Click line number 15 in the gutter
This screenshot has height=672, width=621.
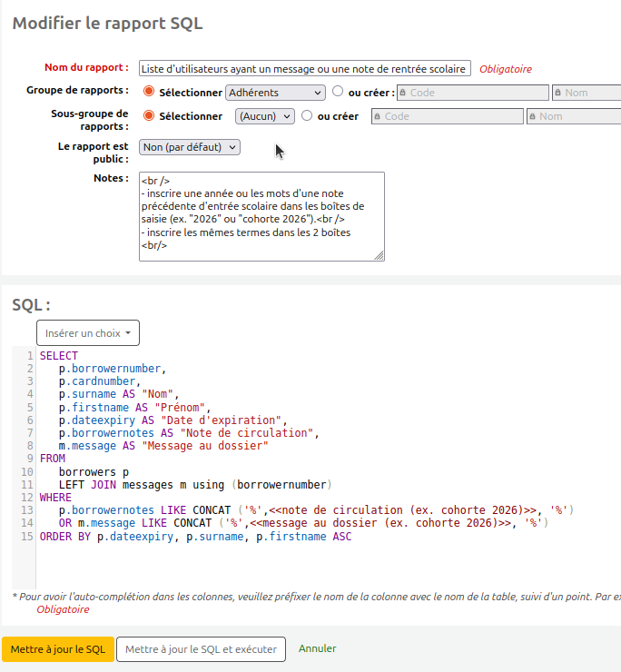pyautogui.click(x=27, y=537)
